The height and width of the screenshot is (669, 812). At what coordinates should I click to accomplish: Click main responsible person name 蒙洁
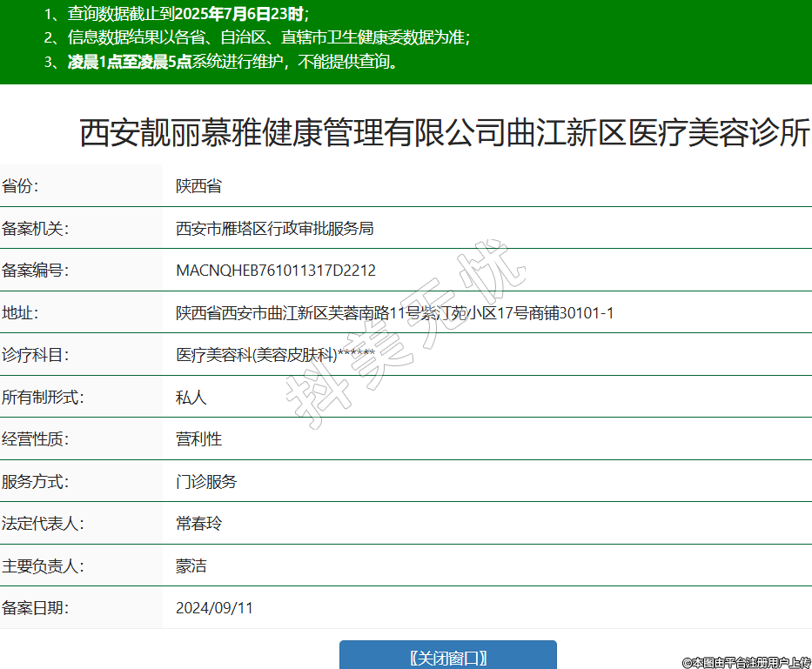point(191,566)
